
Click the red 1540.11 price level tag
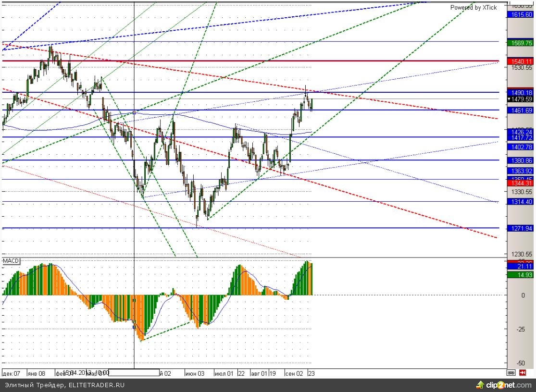(x=520, y=61)
